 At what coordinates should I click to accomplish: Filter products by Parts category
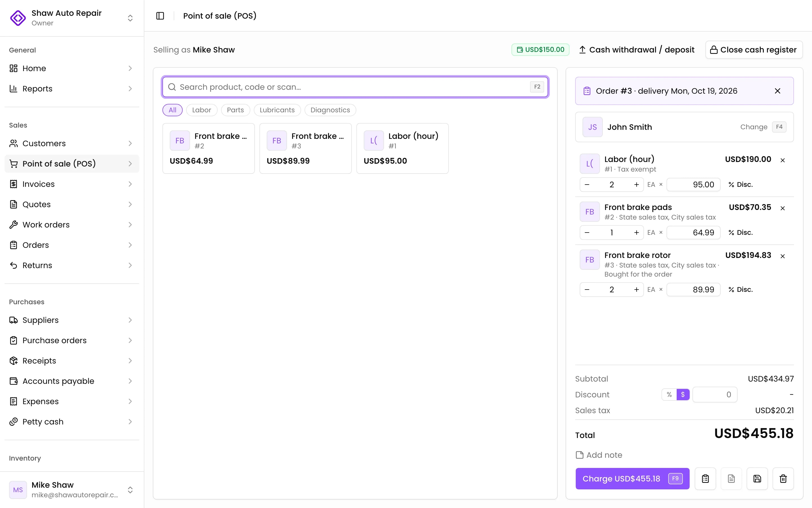pyautogui.click(x=235, y=110)
